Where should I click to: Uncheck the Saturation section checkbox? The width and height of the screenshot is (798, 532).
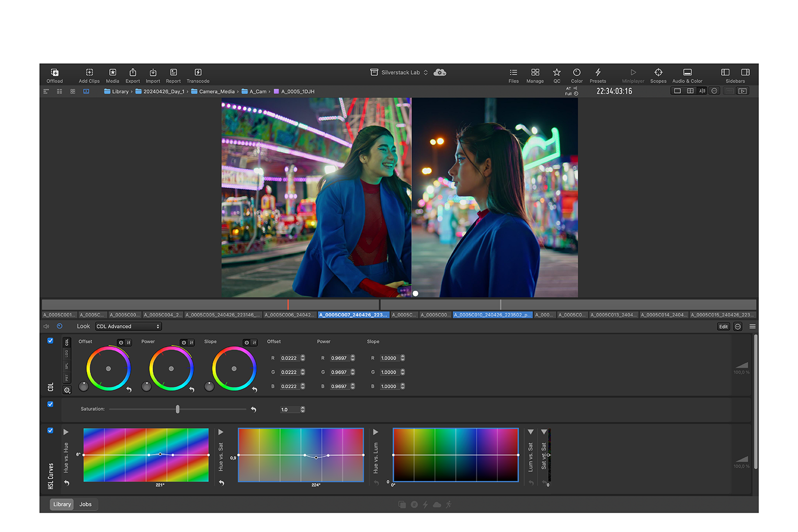[x=50, y=404]
